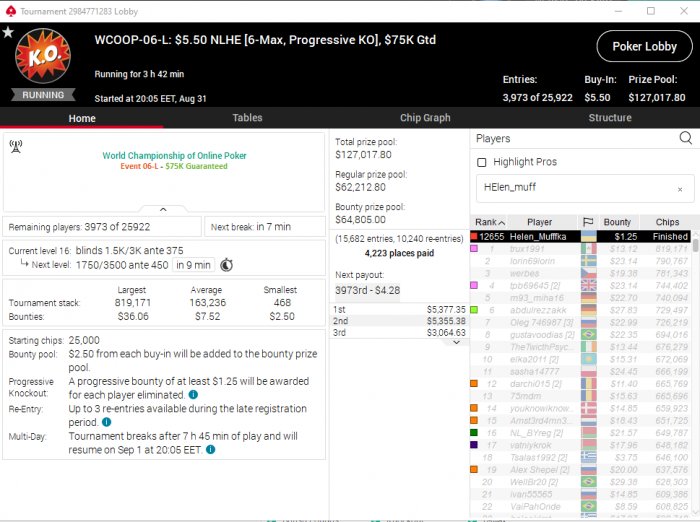Click the Next break box
This screenshot has height=522, width=700.
tap(265, 227)
